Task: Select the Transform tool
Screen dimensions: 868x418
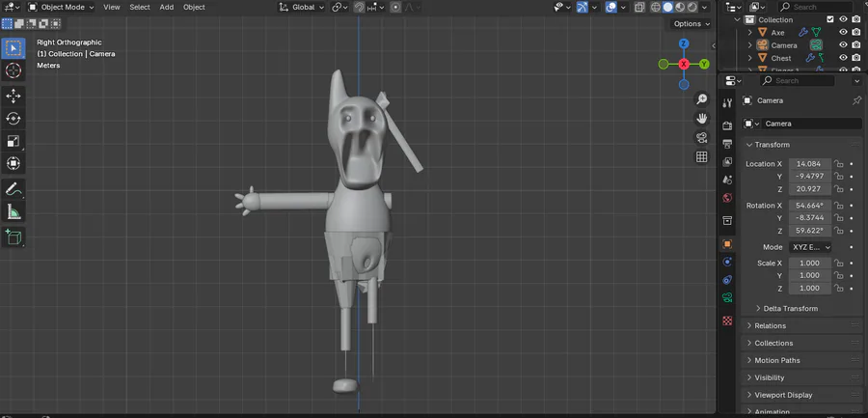Action: tap(14, 163)
